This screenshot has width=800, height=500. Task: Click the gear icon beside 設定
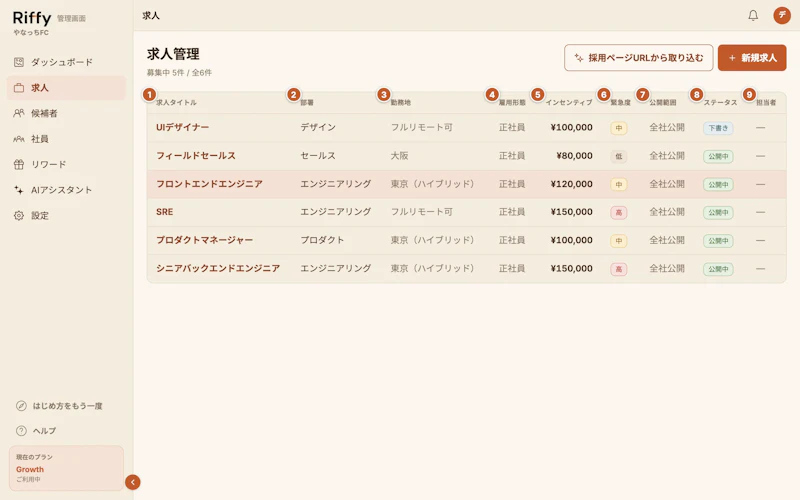click(x=19, y=215)
